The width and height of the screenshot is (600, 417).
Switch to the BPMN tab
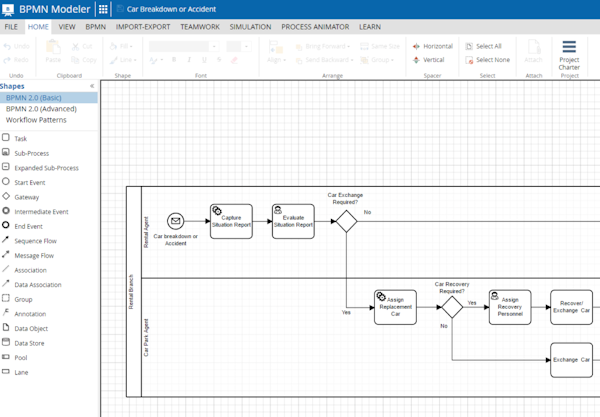pyautogui.click(x=96, y=27)
